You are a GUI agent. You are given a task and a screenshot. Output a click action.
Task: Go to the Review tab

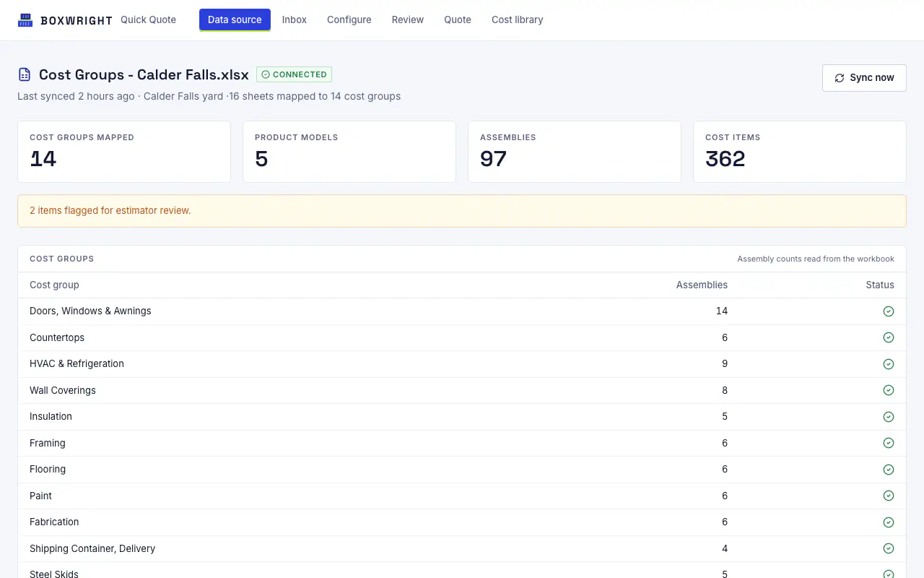pos(408,20)
